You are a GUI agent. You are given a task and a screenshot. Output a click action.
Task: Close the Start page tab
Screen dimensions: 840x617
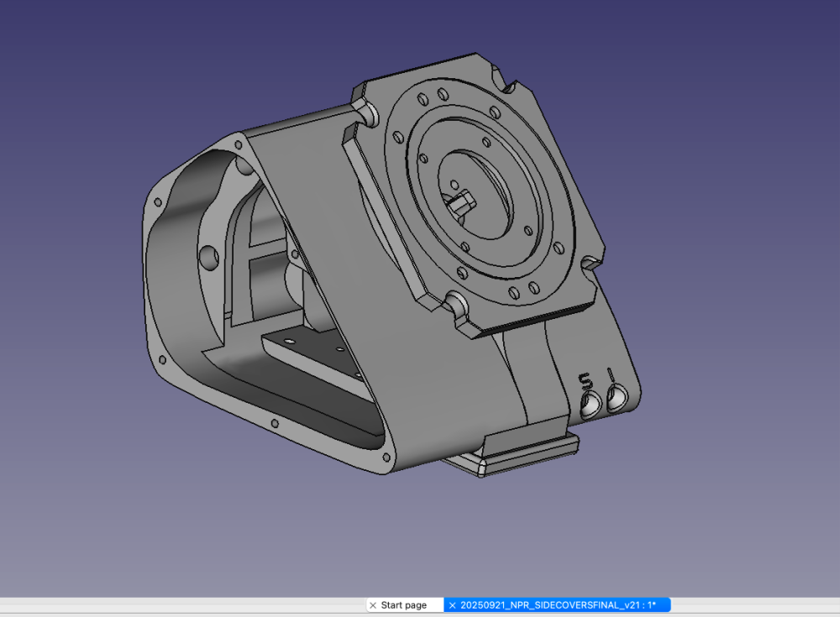point(373,605)
